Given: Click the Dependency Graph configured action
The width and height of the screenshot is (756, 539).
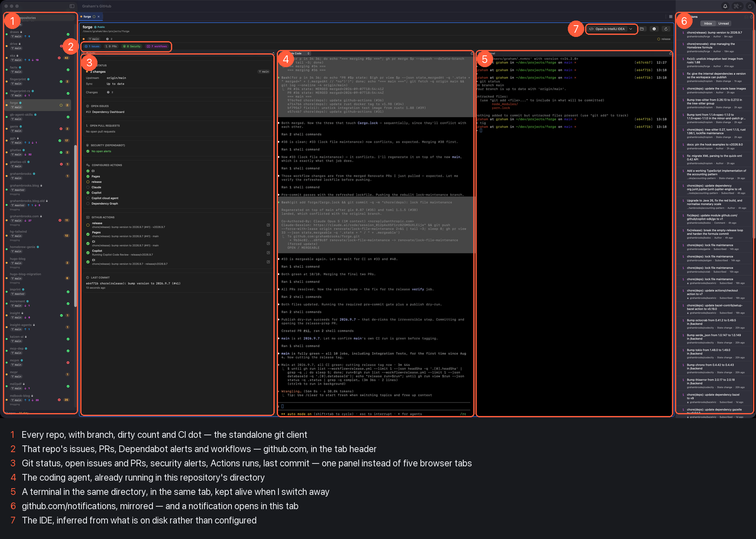Looking at the screenshot, I should coord(102,204).
